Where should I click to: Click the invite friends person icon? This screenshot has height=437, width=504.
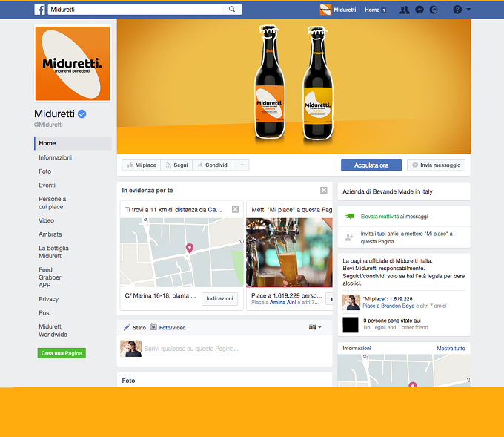click(x=349, y=237)
